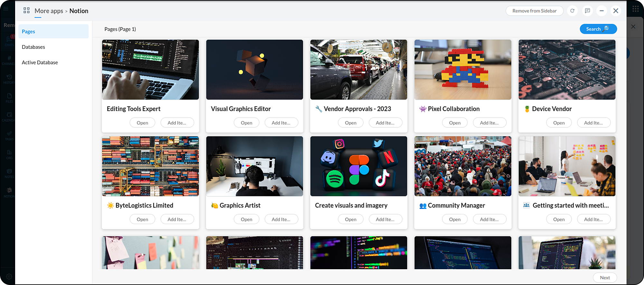The height and width of the screenshot is (285, 644).
Task: Click the group icon on Getting started
Action: tap(526, 205)
